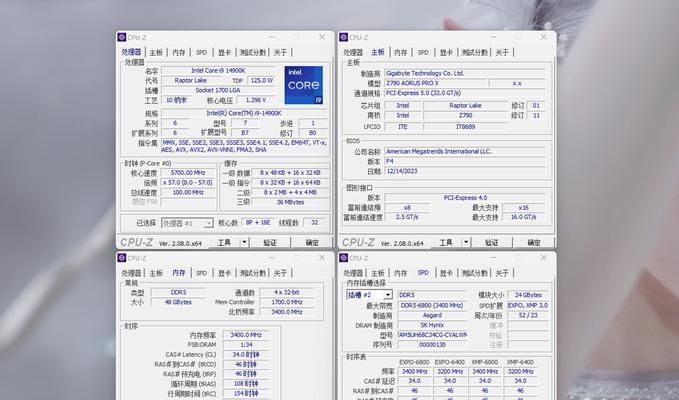Screen dimensions: 679x400
Task: Click PCI-Express 5.0 (32.0 GT/s) bus field
Action: [x=465, y=93]
